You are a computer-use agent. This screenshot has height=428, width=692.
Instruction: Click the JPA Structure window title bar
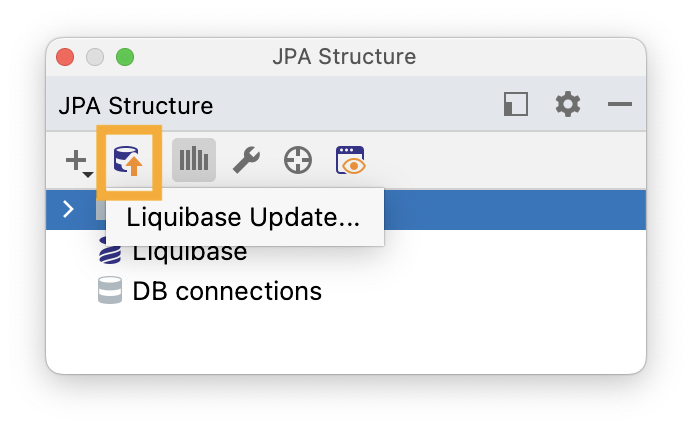tap(344, 56)
